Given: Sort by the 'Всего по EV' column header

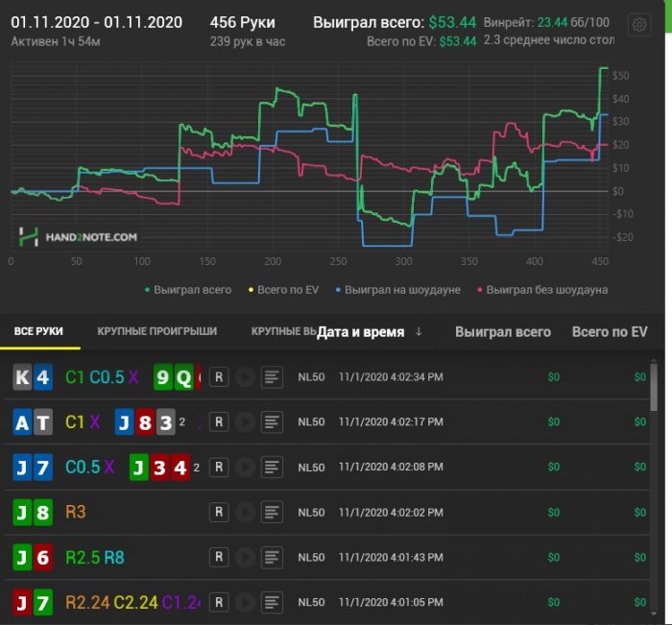Looking at the screenshot, I should [610, 332].
